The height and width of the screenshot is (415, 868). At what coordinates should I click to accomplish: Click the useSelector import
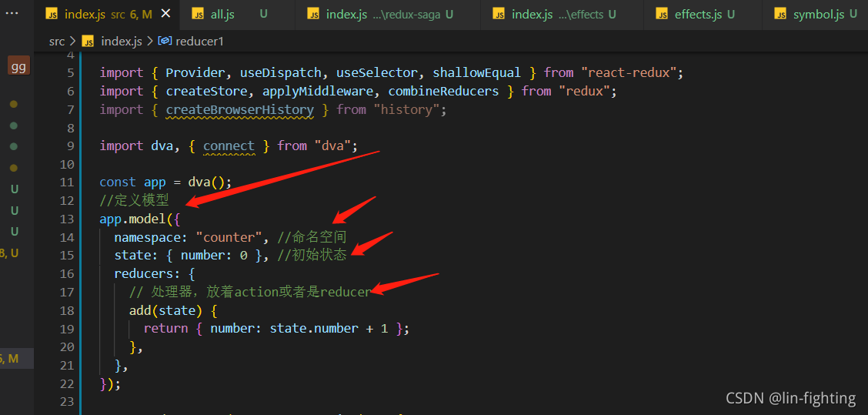click(x=378, y=72)
